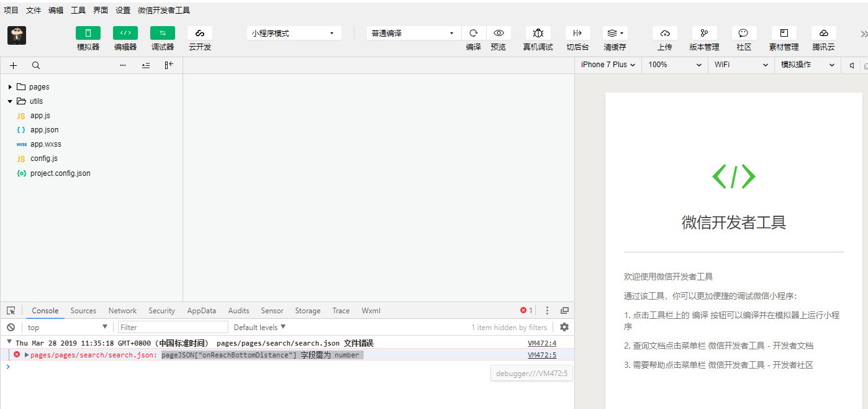Open the file tree more options ellipsis
This screenshot has height=409, width=868.
123,65
